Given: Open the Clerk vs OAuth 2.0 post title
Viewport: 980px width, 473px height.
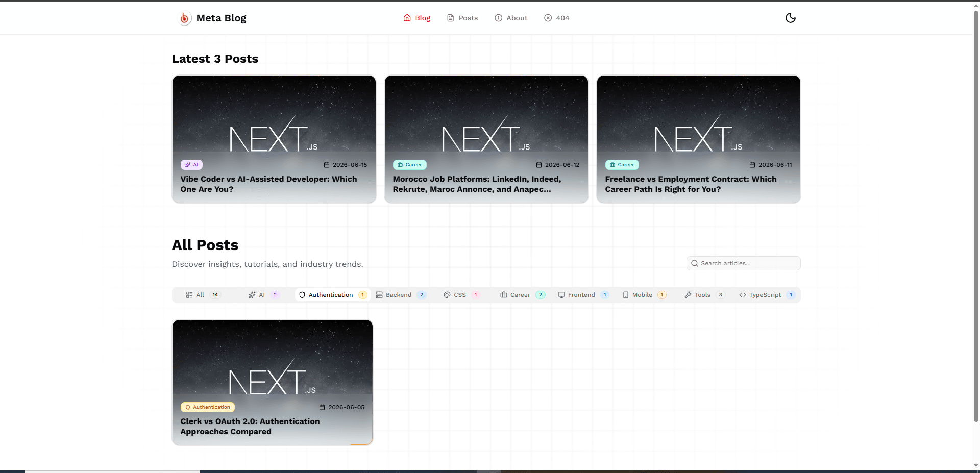Looking at the screenshot, I should coord(250,427).
